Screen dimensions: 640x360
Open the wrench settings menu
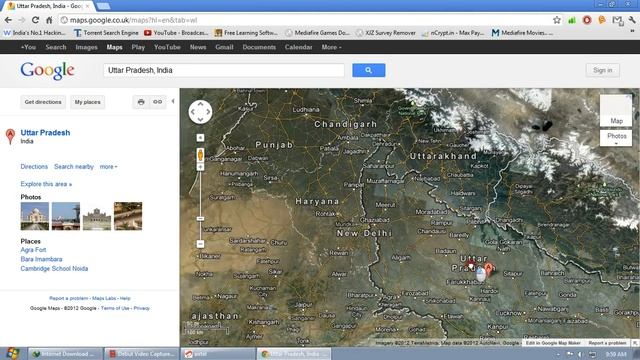(632, 20)
